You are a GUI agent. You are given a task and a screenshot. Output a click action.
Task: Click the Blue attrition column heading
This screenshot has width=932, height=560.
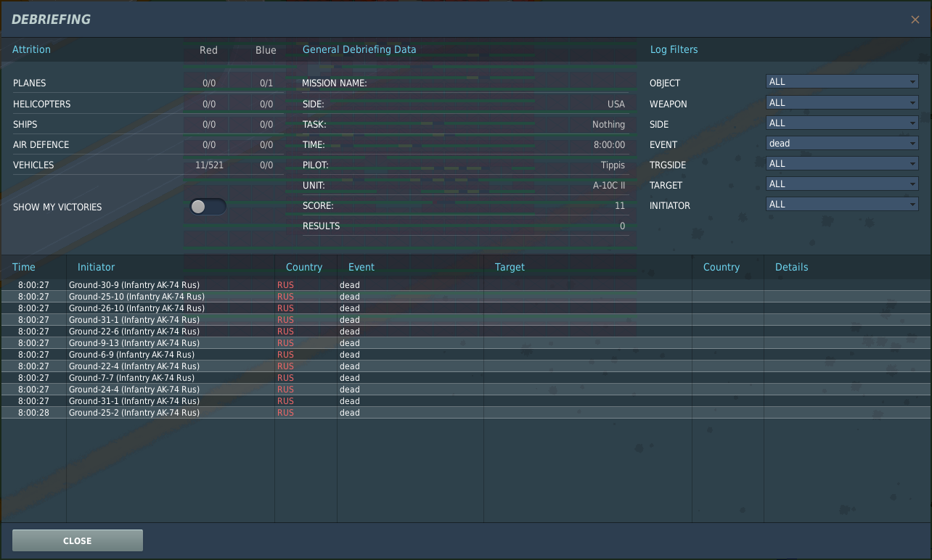266,50
